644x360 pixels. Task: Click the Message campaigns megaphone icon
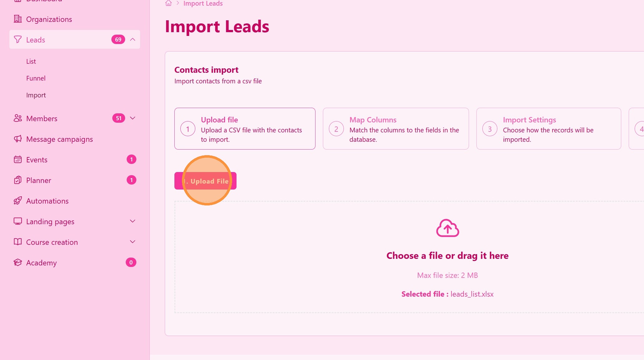coord(18,139)
